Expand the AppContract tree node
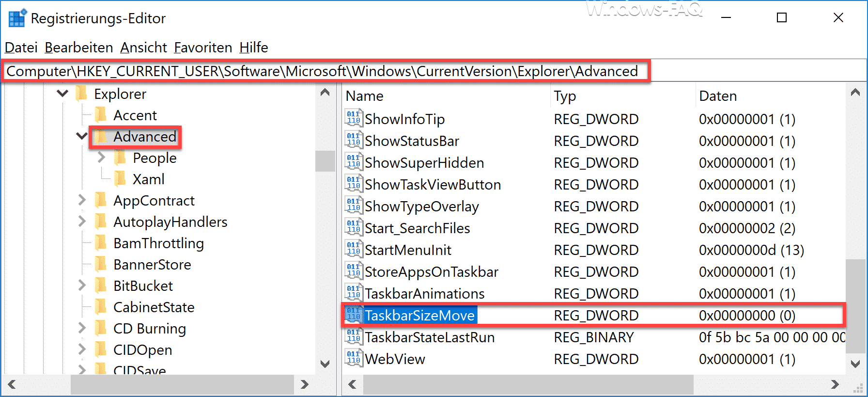Image resolution: width=868 pixels, height=397 pixels. (82, 200)
